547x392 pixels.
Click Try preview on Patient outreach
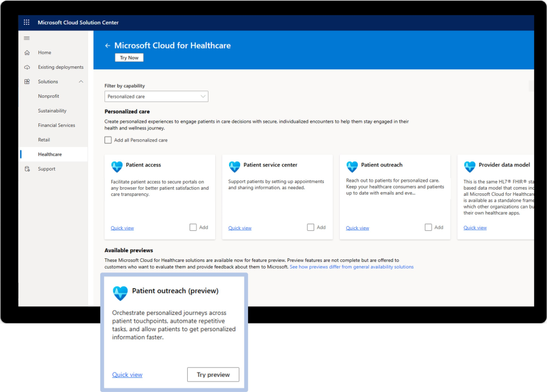point(213,374)
